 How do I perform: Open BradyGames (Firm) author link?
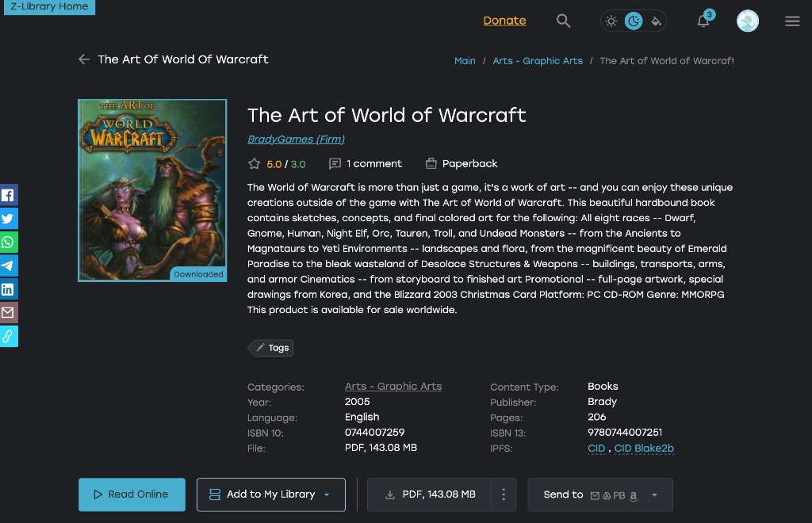click(x=296, y=139)
